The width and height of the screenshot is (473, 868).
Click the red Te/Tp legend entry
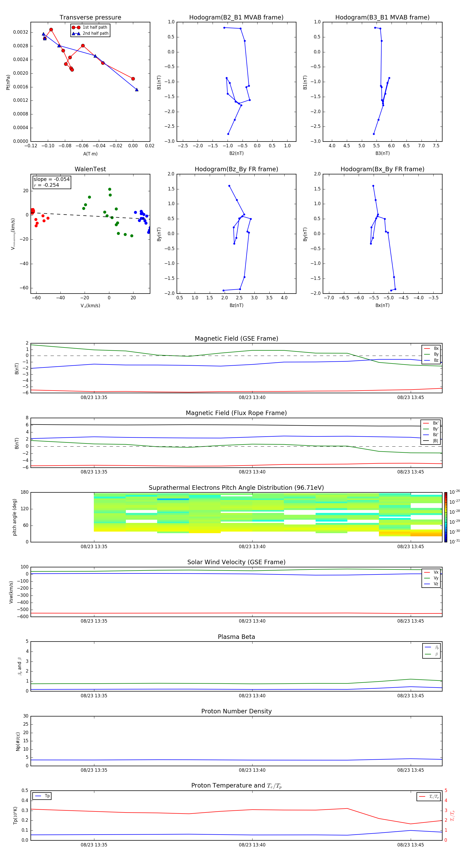pos(429,797)
